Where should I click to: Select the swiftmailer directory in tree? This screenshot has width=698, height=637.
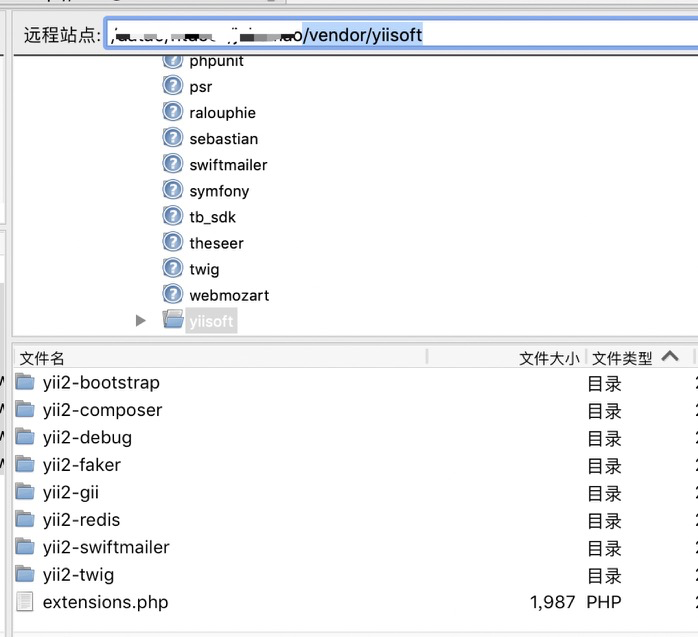coord(228,165)
